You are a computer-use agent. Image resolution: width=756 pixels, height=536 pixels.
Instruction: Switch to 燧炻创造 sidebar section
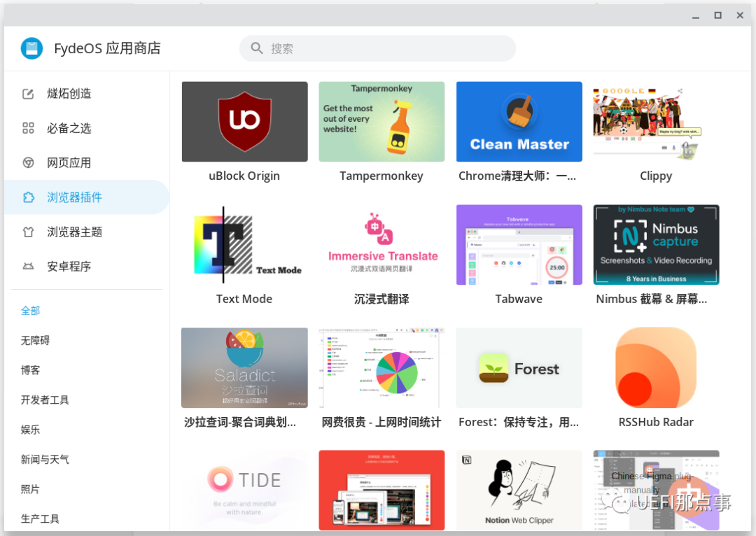click(69, 94)
